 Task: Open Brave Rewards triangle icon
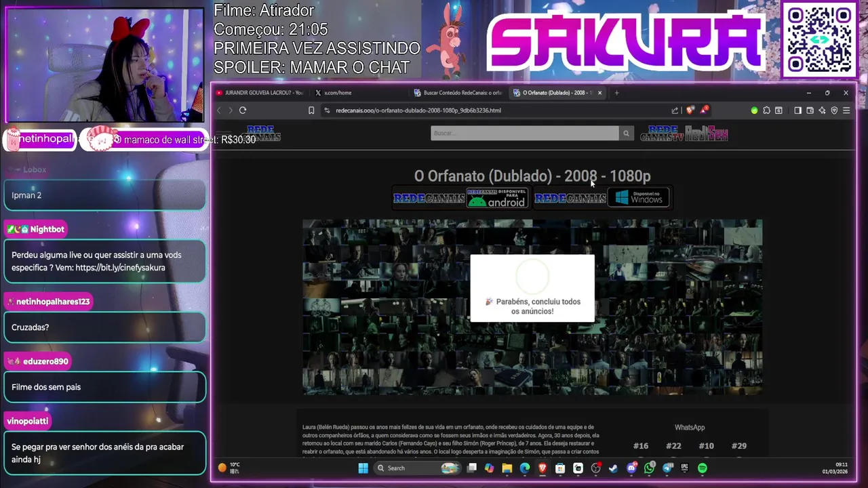[x=704, y=110]
